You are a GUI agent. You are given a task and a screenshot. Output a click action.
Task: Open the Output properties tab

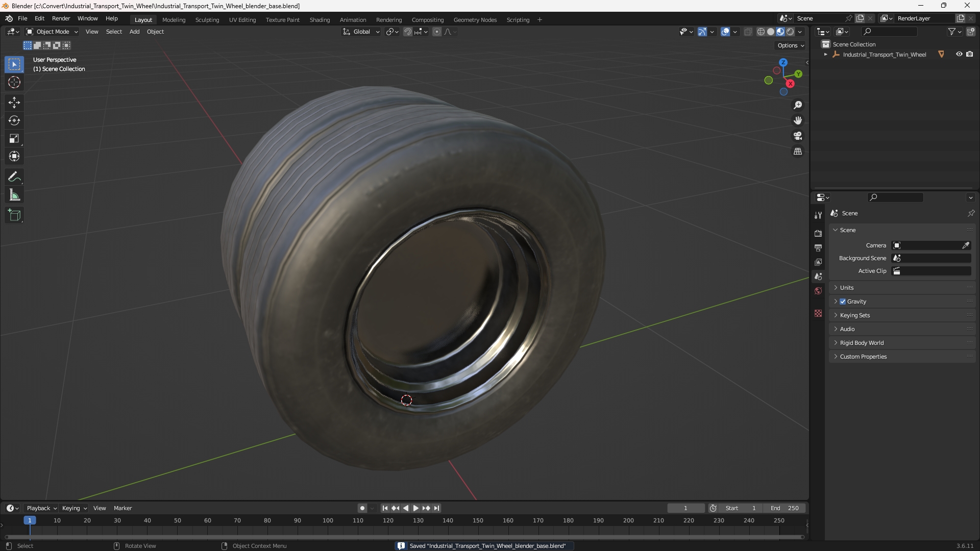click(818, 247)
